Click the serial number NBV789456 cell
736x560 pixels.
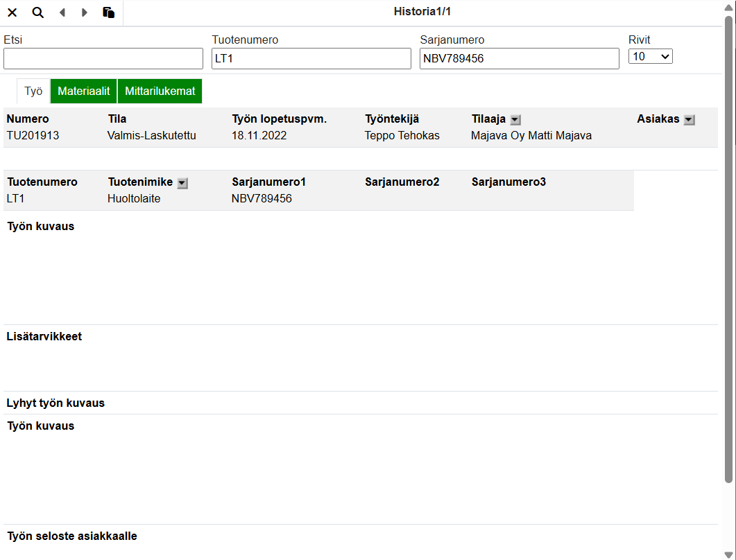pos(262,199)
